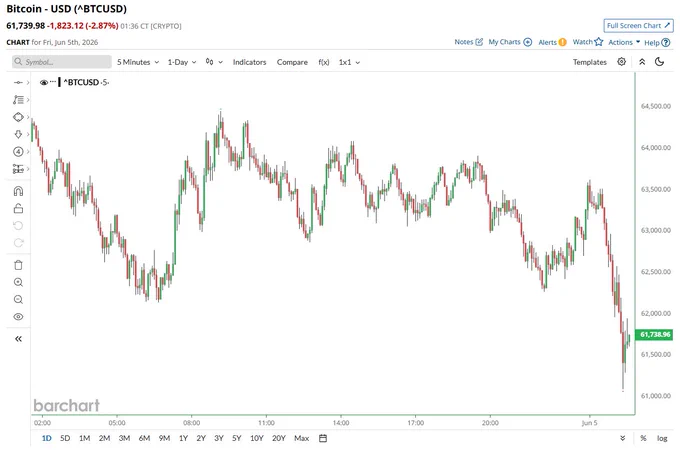The image size is (680, 450).
Task: Open the Compare menu
Action: (292, 62)
